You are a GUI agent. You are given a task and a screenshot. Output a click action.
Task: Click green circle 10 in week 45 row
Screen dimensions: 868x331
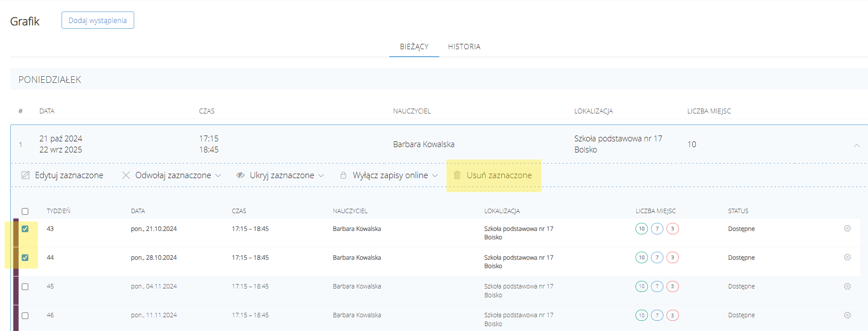642,286
